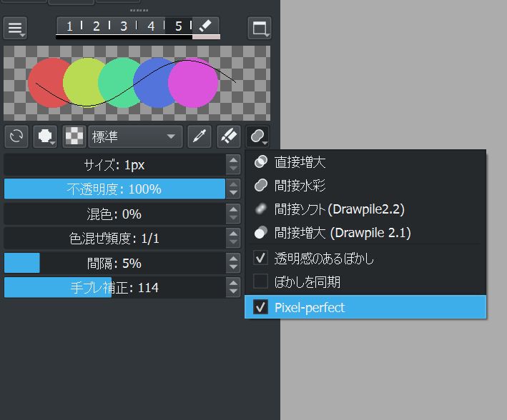Increase 手ブレ補正 with the up arrow
The width and height of the screenshot is (507, 420).
pyautogui.click(x=233, y=283)
